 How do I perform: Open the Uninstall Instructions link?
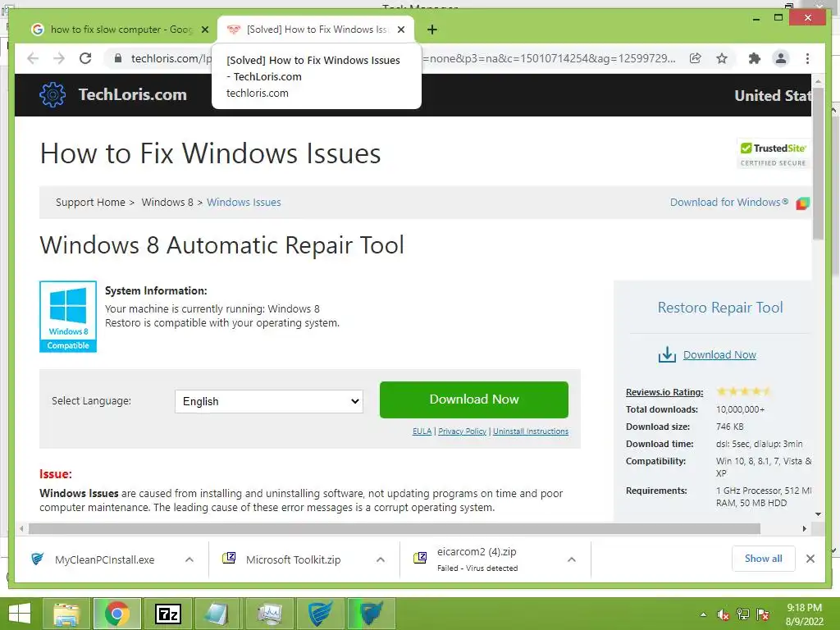click(531, 431)
